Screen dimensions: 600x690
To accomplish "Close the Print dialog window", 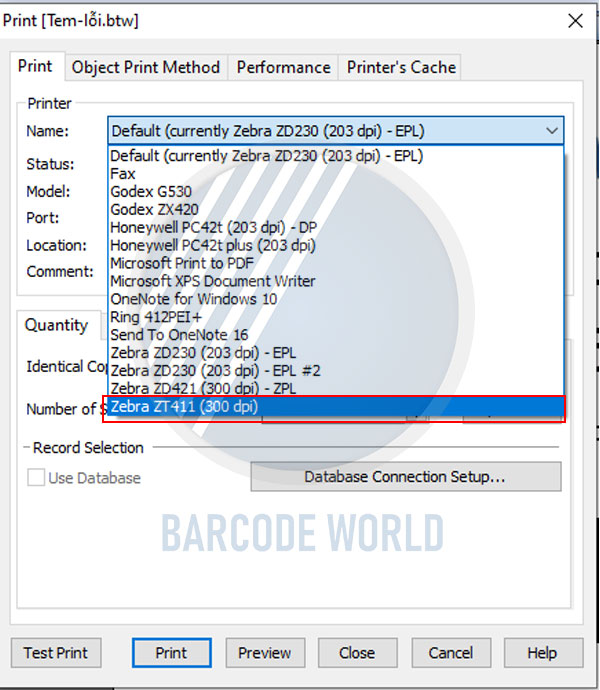I will pos(574,20).
